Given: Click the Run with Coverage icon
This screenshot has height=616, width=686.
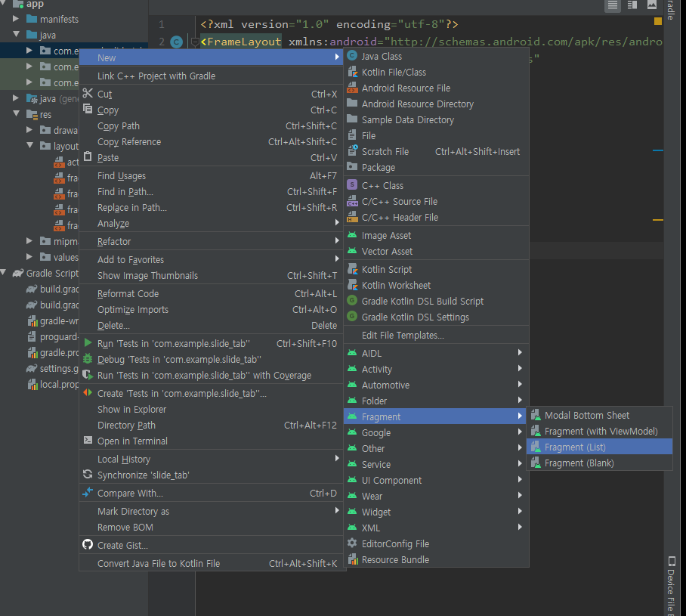Looking at the screenshot, I should (x=88, y=375).
